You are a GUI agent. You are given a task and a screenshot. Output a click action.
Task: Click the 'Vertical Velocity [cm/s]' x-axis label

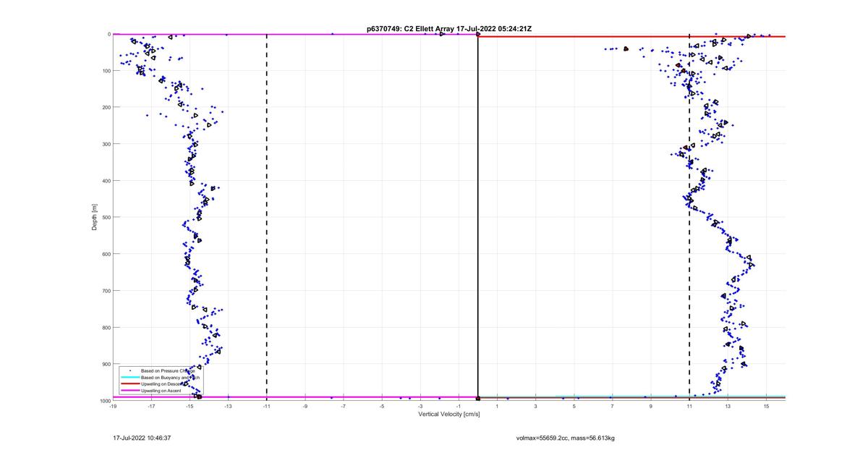[x=449, y=415]
